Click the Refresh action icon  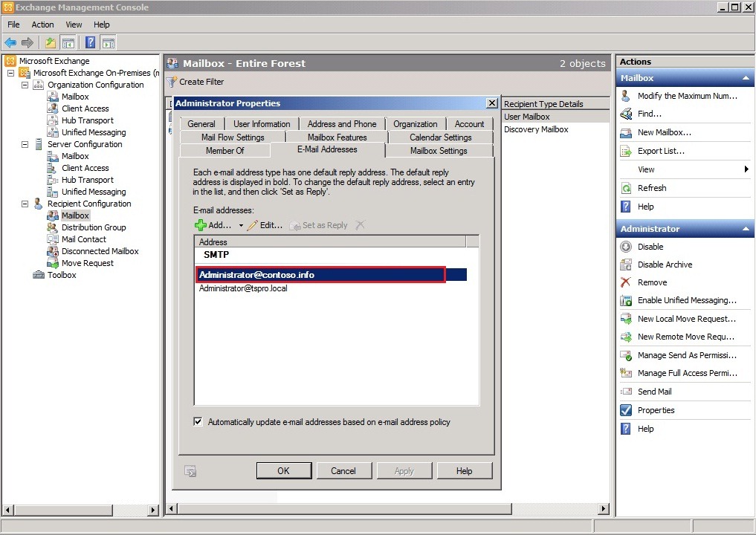[x=626, y=188]
